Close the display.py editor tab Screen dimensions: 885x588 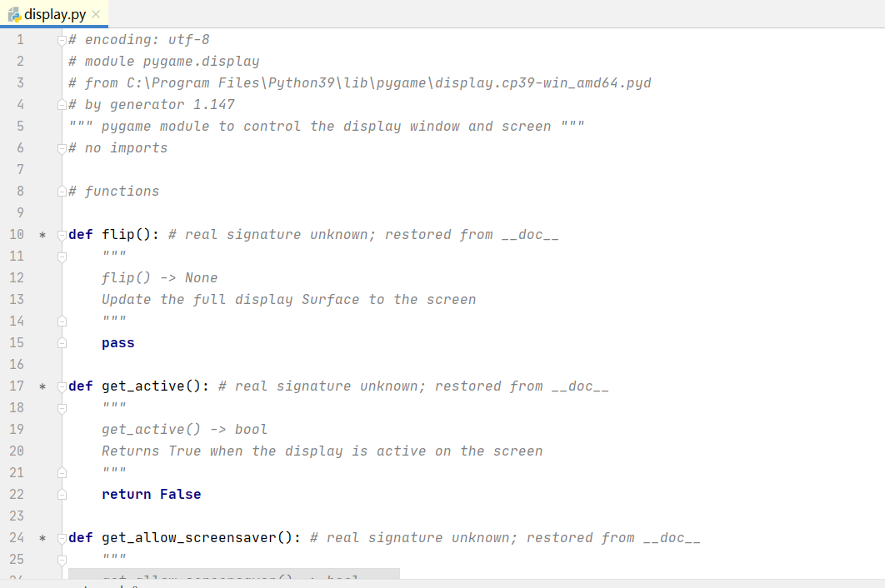[96, 14]
